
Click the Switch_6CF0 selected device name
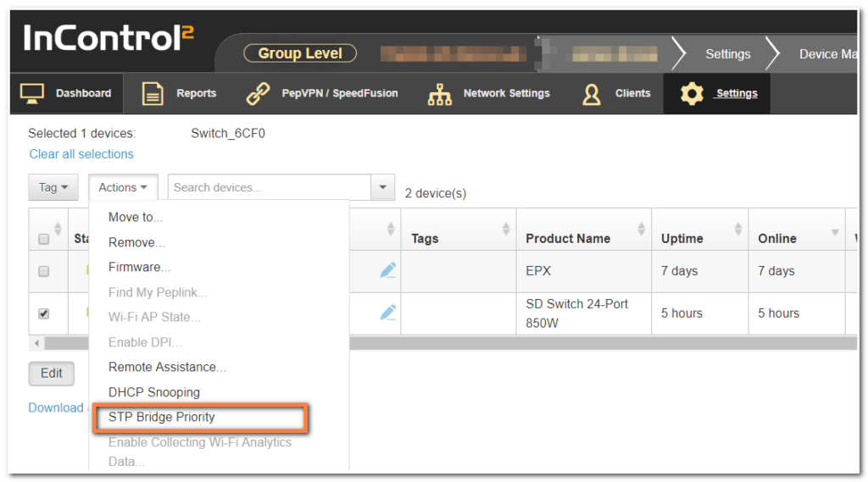tap(228, 133)
